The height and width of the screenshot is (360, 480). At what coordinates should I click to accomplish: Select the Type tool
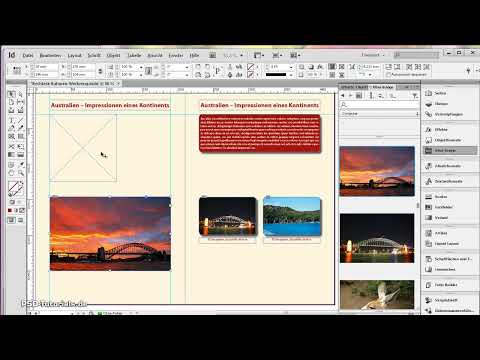coord(11,120)
